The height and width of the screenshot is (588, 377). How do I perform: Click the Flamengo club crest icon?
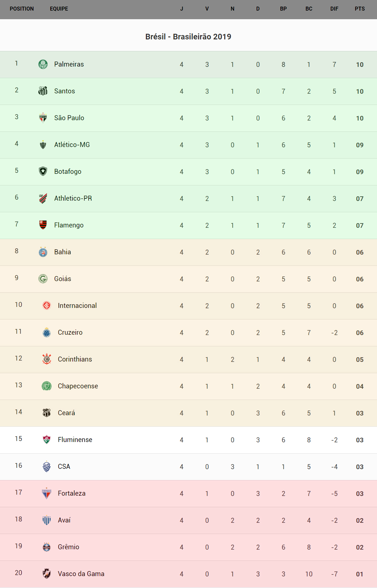pyautogui.click(x=43, y=225)
